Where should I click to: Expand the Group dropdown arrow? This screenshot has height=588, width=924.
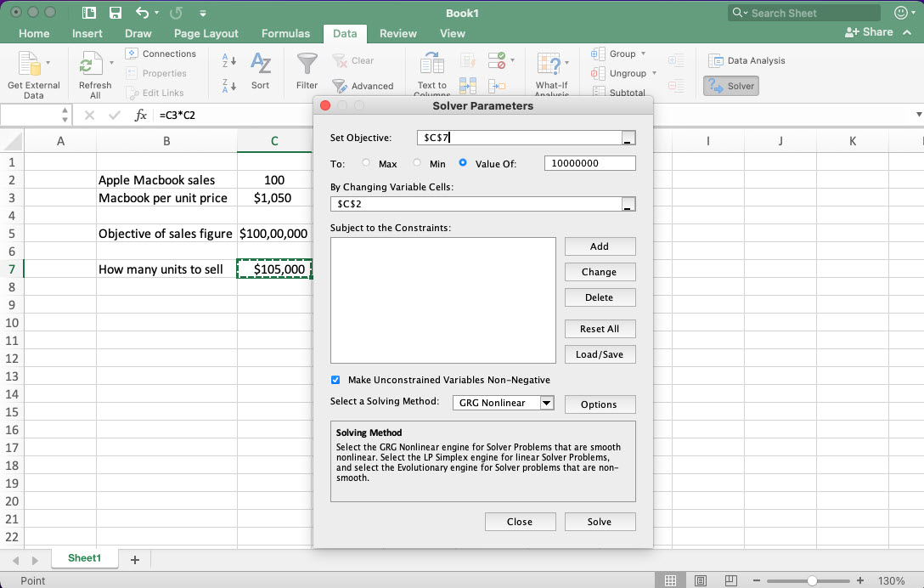[x=643, y=54]
